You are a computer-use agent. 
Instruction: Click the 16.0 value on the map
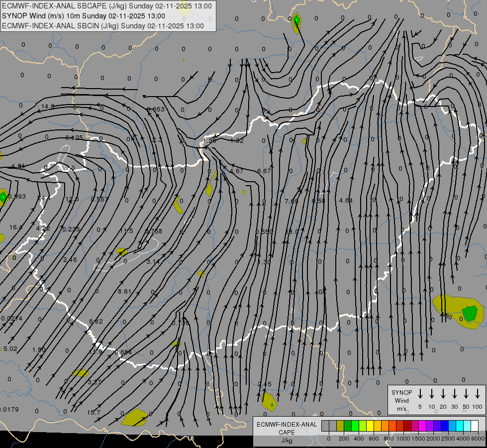coord(292,231)
